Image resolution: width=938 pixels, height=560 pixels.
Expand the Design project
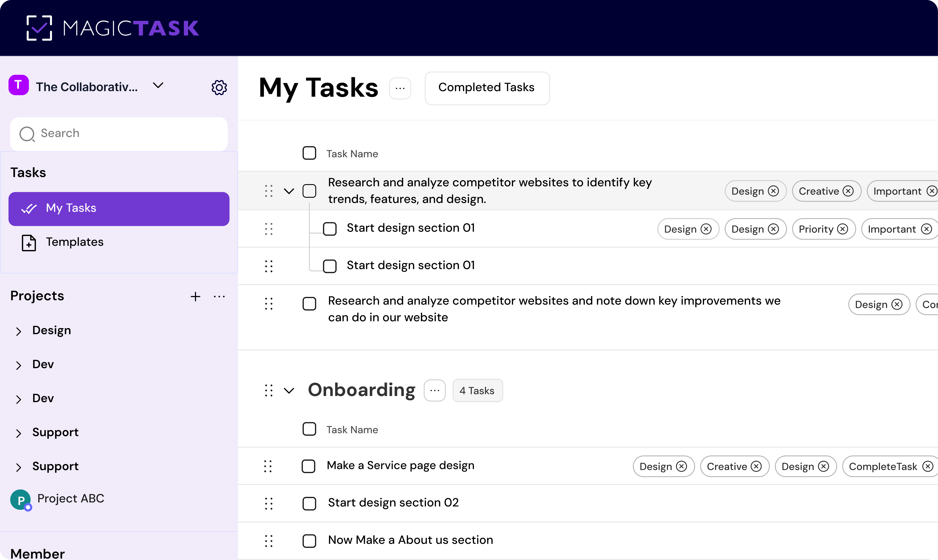19,331
